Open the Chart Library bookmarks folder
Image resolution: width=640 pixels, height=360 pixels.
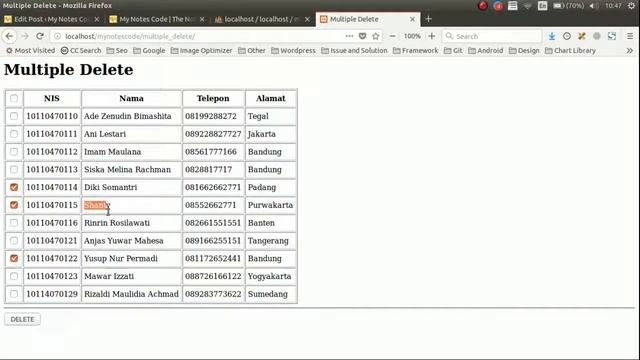click(x=570, y=51)
